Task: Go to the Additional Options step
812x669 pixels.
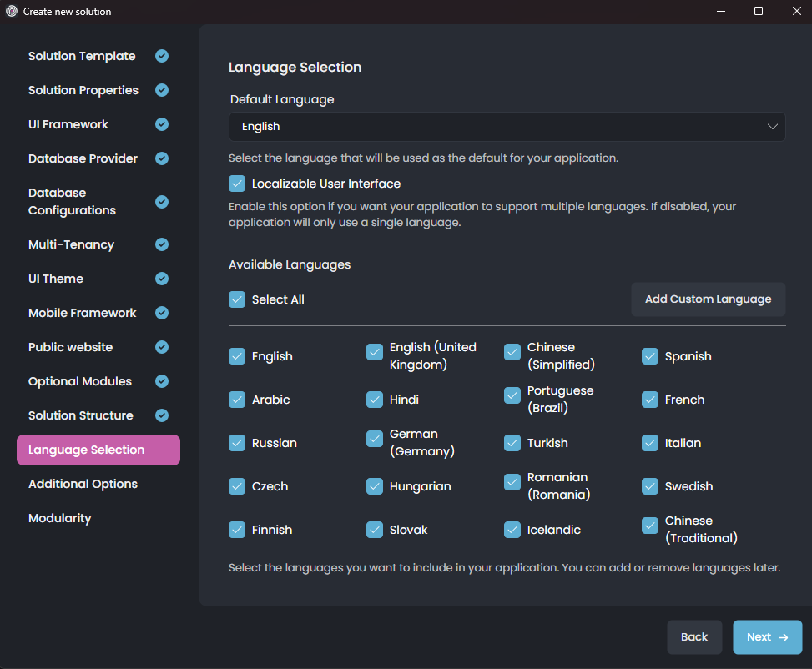Action: click(83, 483)
